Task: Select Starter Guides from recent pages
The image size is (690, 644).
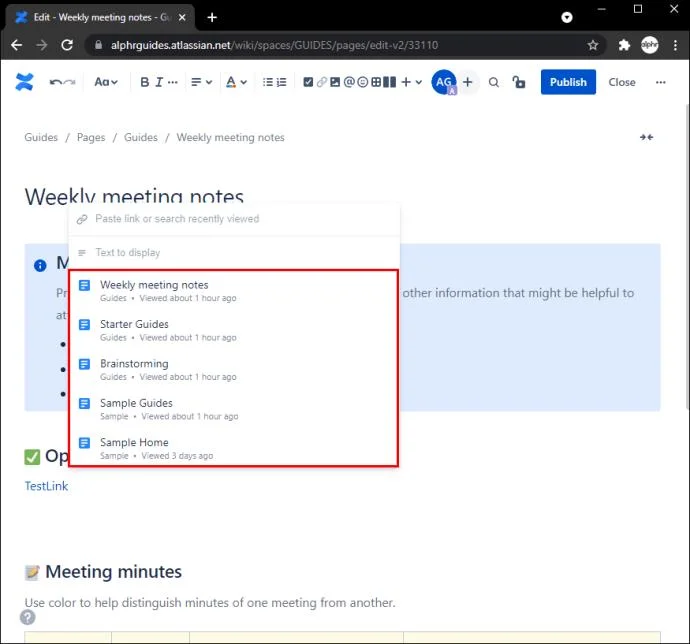Action: coord(135,324)
